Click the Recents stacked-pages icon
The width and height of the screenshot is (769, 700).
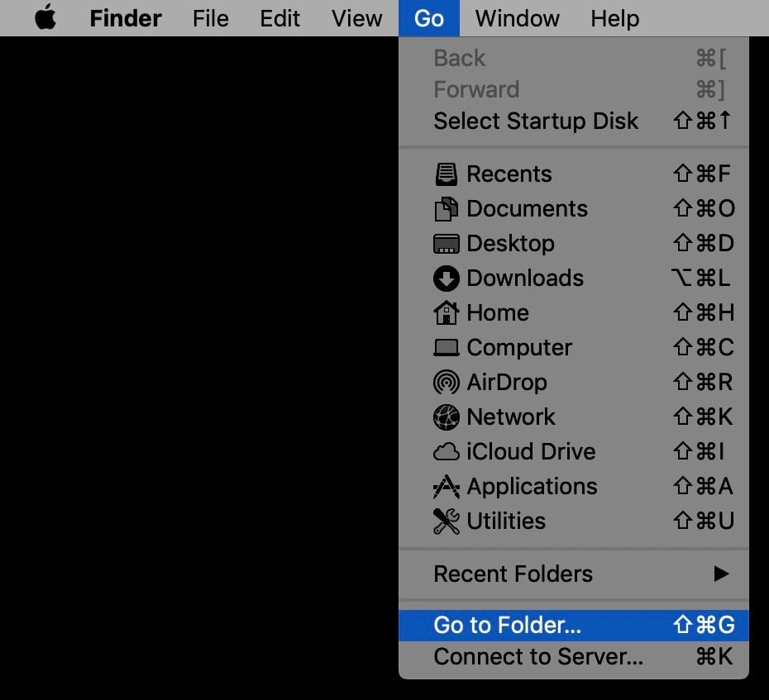(447, 174)
